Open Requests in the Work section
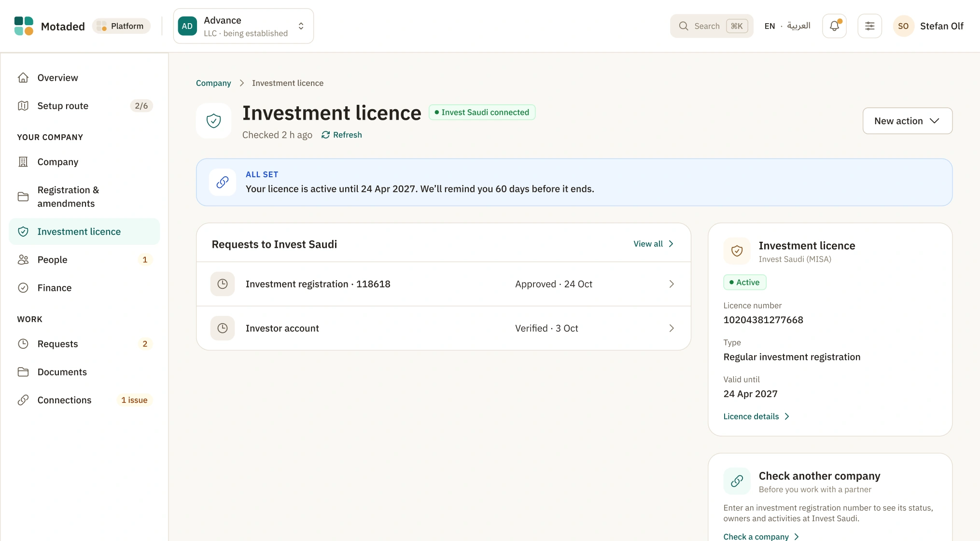Image resolution: width=980 pixels, height=541 pixels. (x=84, y=344)
